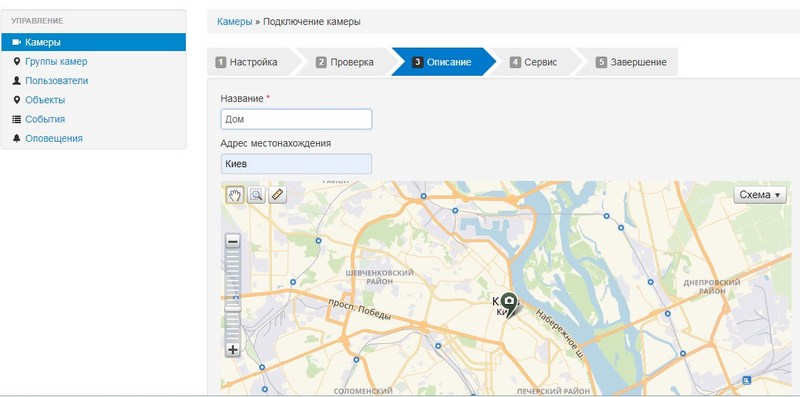Select the ruler distance tool on map
Viewport: 800px width, 397px height.
point(278,194)
